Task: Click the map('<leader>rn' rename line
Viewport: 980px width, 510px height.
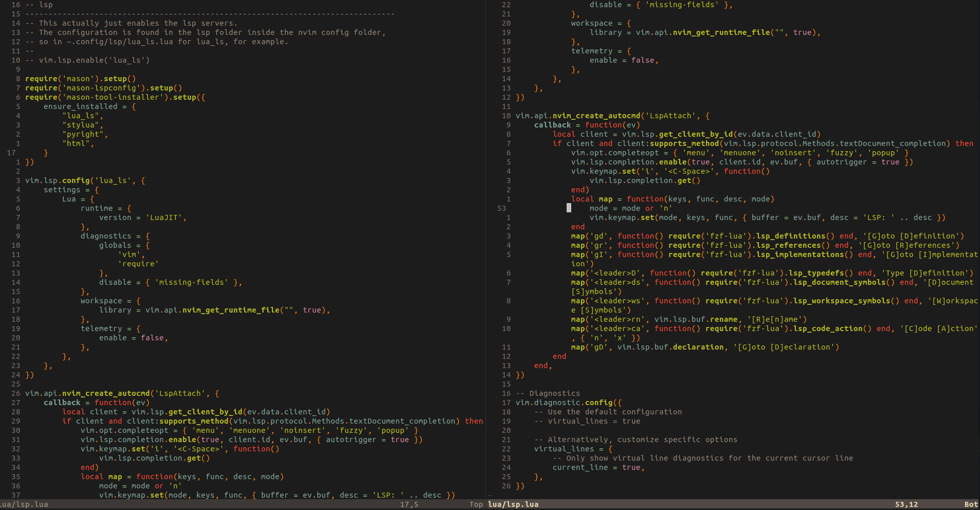Action: click(x=689, y=319)
